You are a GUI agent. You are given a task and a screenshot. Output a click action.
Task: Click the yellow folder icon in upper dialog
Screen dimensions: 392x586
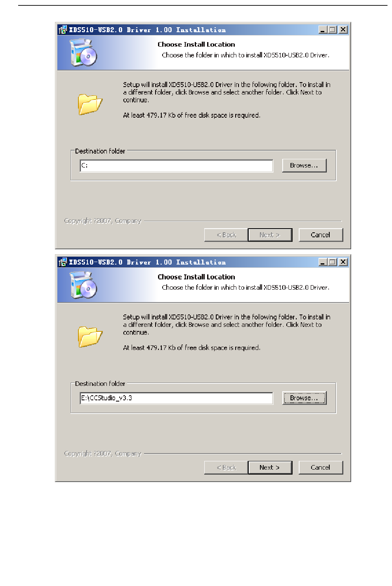90,104
